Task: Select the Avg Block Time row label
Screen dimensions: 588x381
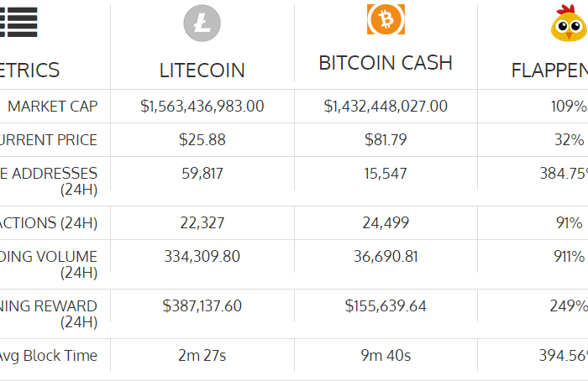Action: tap(49, 356)
